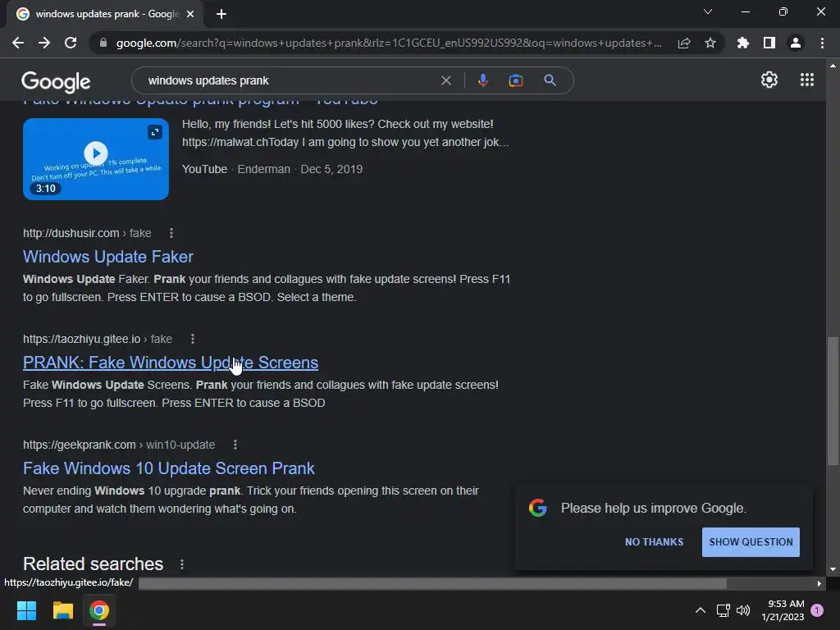840x630 pixels.
Task: Open the Extensions puzzle icon
Action: [x=742, y=43]
